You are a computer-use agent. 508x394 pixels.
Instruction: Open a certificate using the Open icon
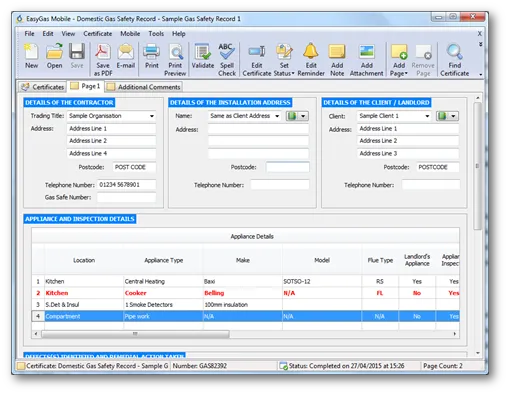tap(54, 56)
